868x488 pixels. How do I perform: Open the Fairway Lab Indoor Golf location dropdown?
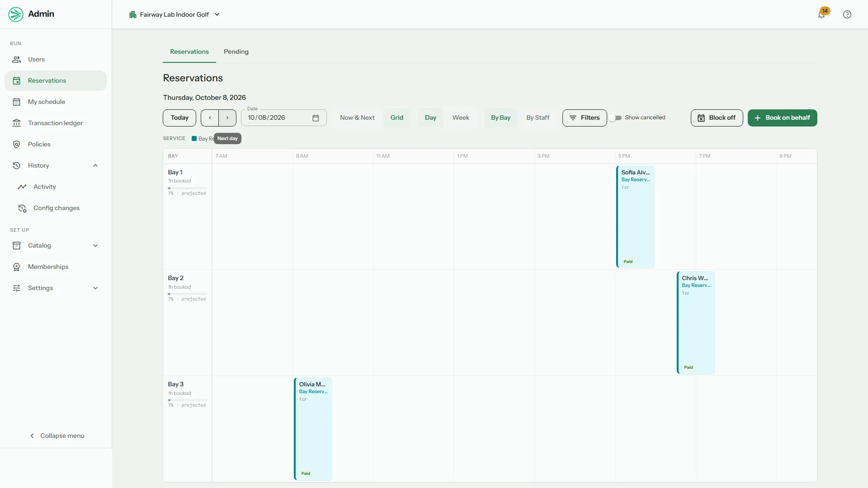pos(175,14)
